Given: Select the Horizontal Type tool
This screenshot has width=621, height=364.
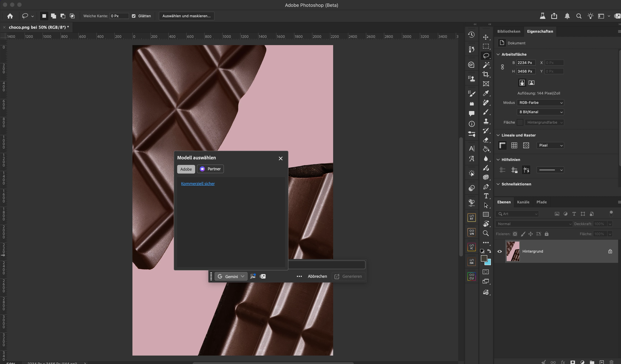Looking at the screenshot, I should [x=486, y=196].
